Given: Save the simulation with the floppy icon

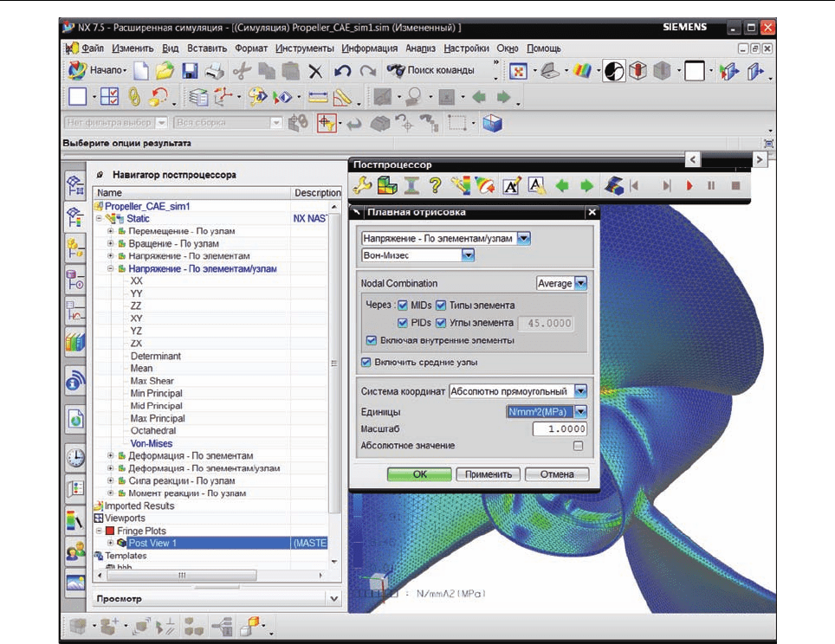Looking at the screenshot, I should point(190,71).
